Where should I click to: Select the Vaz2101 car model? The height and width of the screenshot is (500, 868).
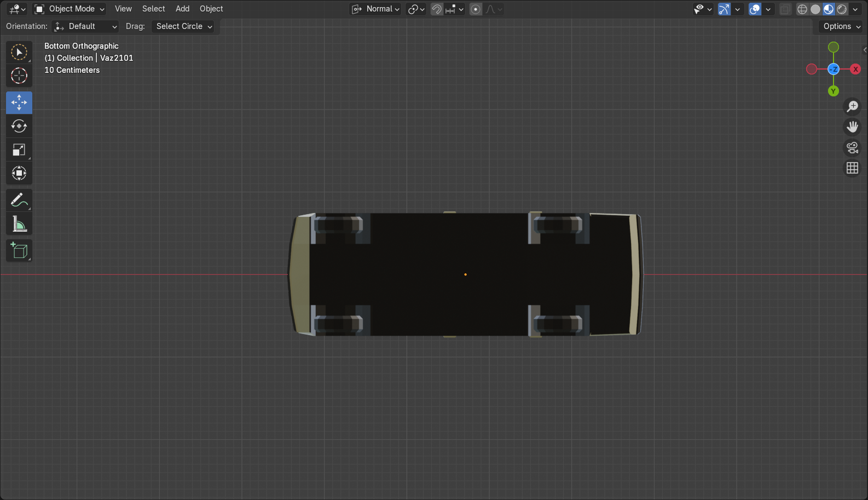(x=465, y=274)
